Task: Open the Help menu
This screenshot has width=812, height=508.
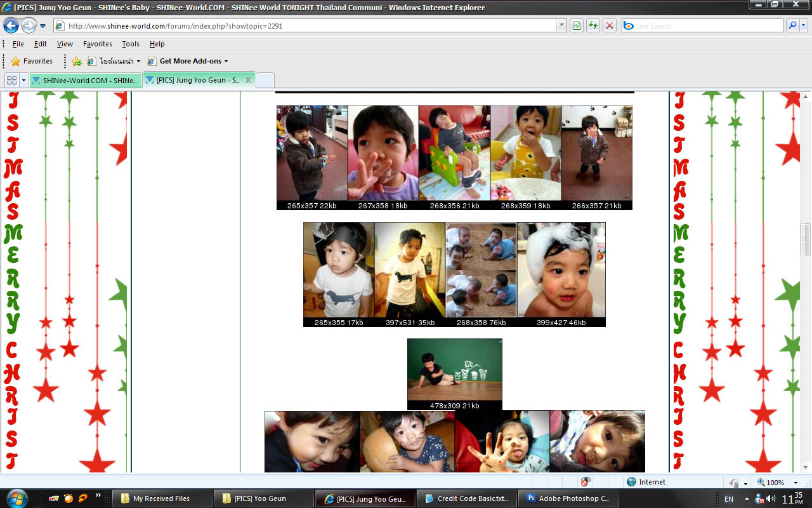Action: click(x=157, y=44)
